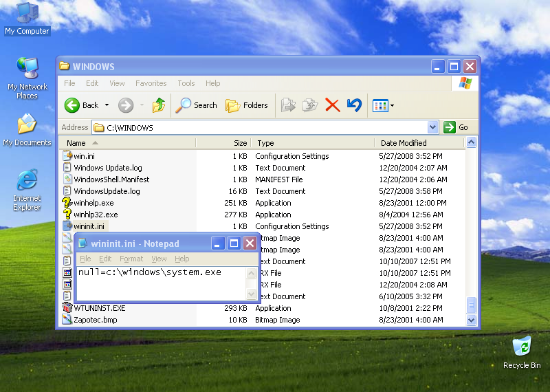Select the Internet Explorer desktop icon

27,190
